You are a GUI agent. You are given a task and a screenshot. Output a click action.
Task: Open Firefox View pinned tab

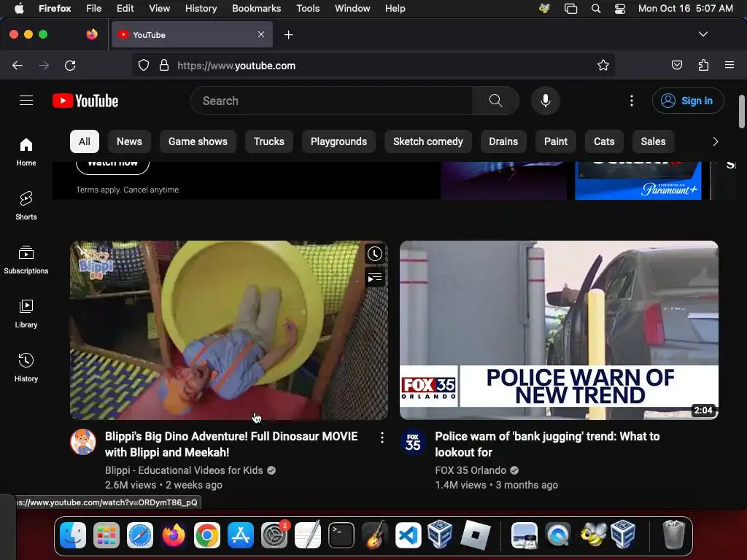pyautogui.click(x=92, y=34)
